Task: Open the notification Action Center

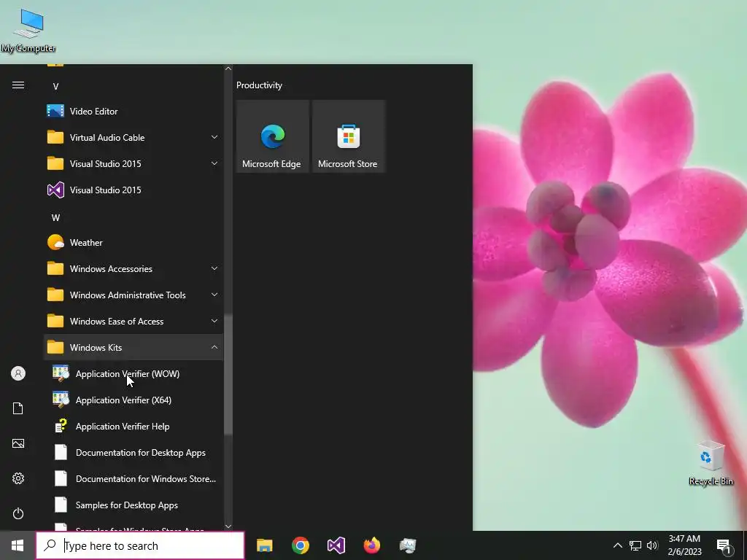Action: coord(724,546)
